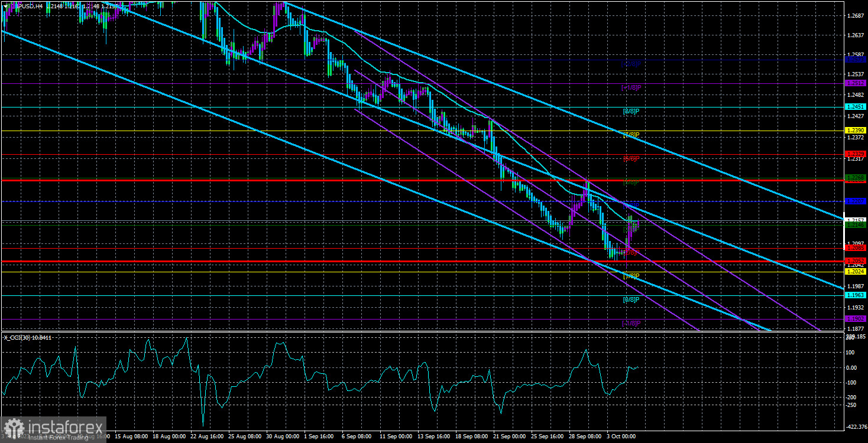Click the cyan 1.1963 price tag
The height and width of the screenshot is (443, 868).
click(x=856, y=295)
